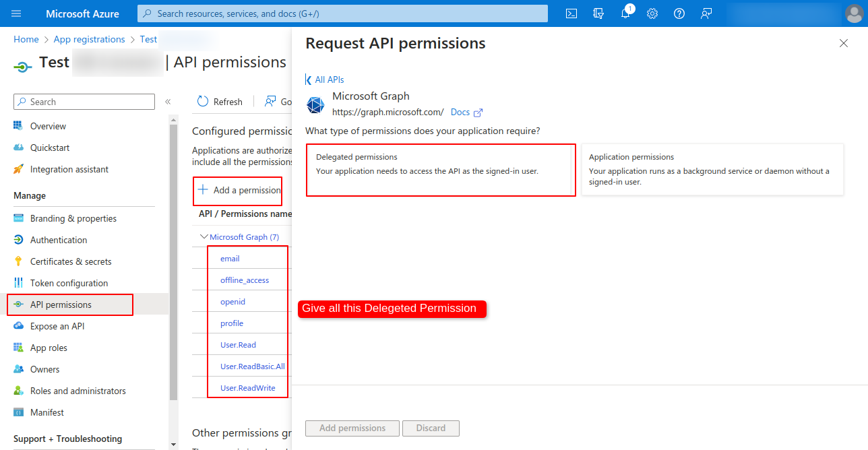Close the Request API permissions panel
Screen dimensions: 868x450
click(x=844, y=43)
